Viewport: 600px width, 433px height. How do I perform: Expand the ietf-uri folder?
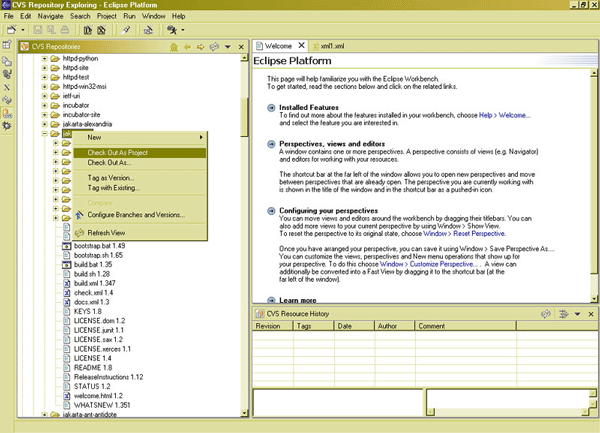pos(44,96)
